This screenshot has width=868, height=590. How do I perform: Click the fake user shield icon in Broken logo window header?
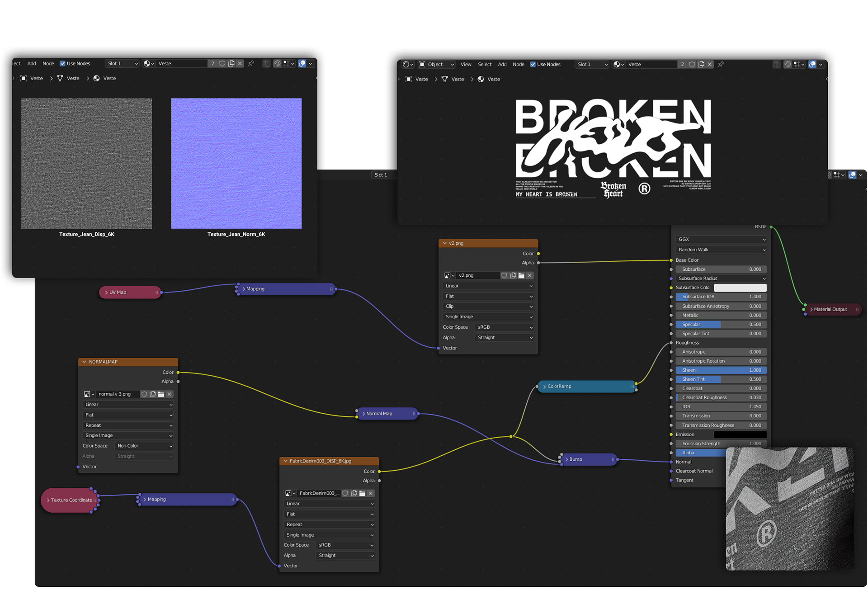[x=692, y=64]
